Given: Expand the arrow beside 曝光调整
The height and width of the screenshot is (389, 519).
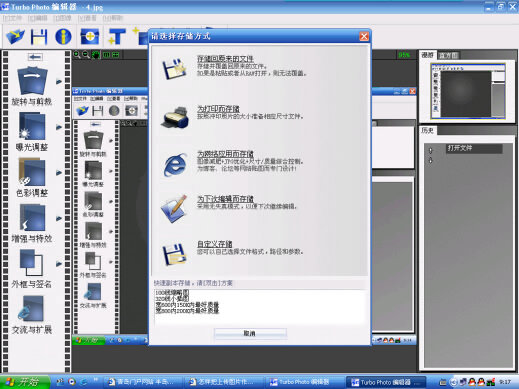Looking at the screenshot, I should tap(59, 127).
